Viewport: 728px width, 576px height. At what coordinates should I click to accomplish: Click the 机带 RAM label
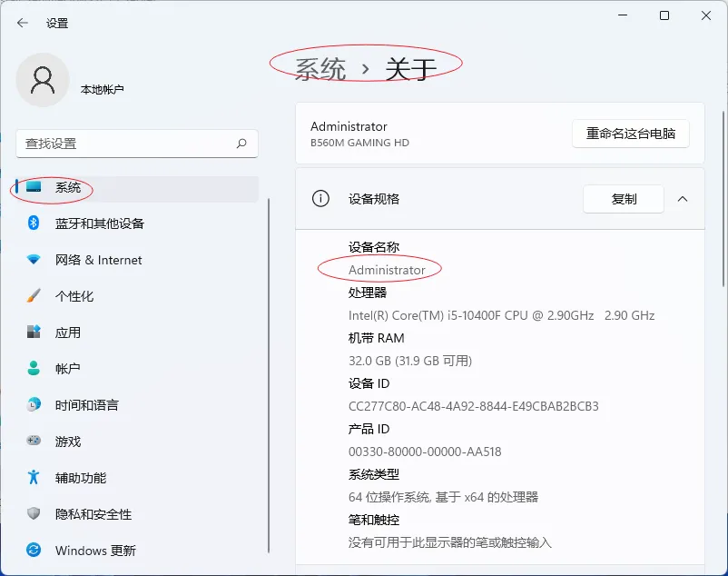pos(376,338)
